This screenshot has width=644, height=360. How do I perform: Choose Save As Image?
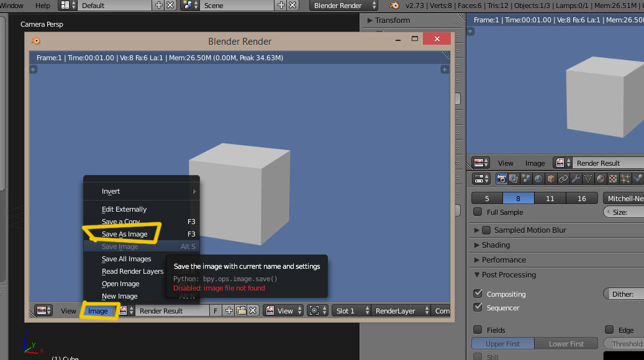[142, 234]
